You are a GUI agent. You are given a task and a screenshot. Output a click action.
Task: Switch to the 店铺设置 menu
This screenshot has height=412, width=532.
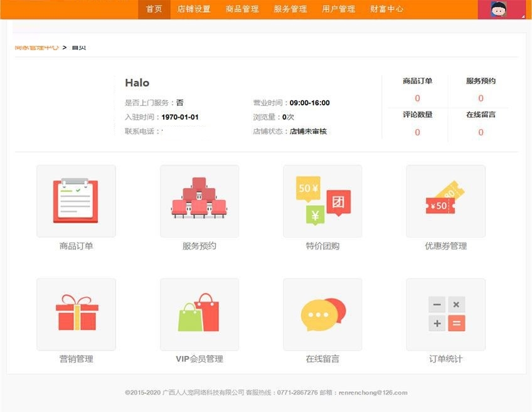coord(194,9)
